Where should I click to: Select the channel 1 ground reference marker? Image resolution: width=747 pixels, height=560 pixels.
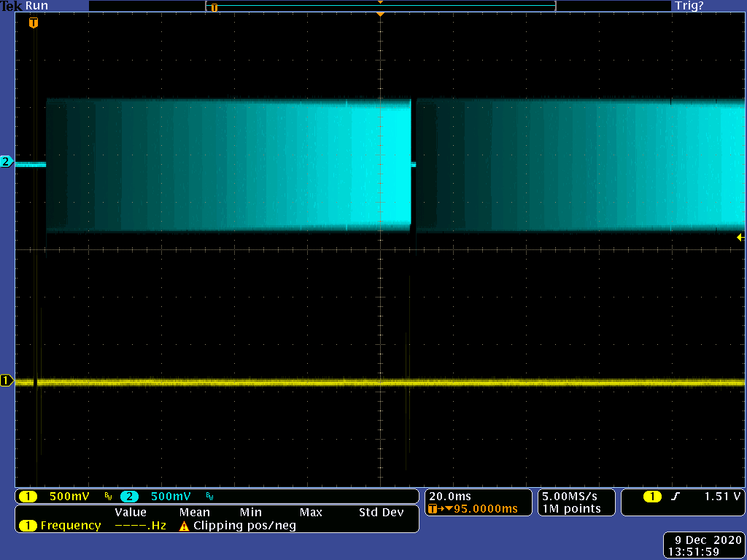coord(7,381)
